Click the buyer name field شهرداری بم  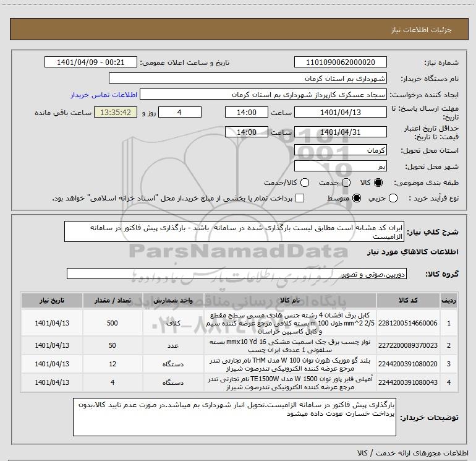tap(248, 79)
